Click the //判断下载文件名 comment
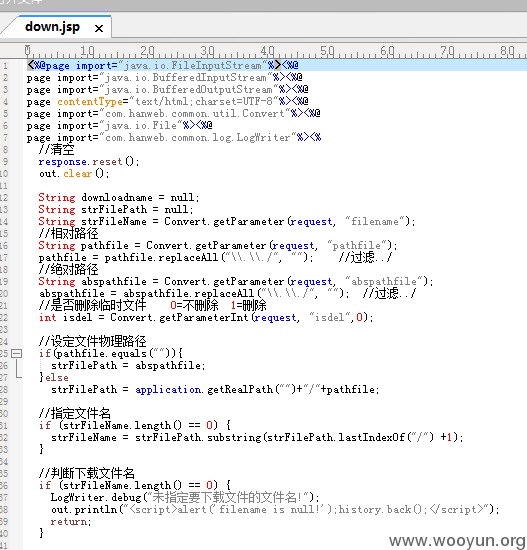The image size is (527, 550). pyautogui.click(x=87, y=473)
